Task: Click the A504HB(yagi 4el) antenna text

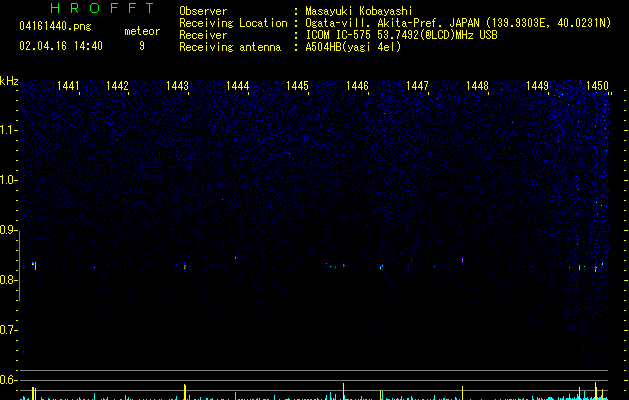Action: pos(353,47)
